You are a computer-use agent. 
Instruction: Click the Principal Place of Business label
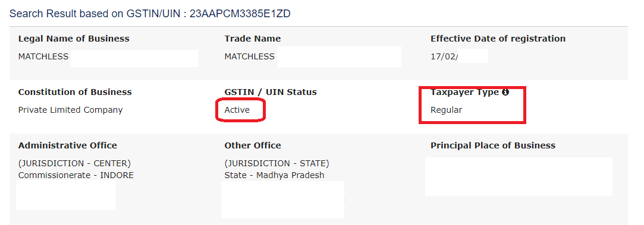pos(493,145)
